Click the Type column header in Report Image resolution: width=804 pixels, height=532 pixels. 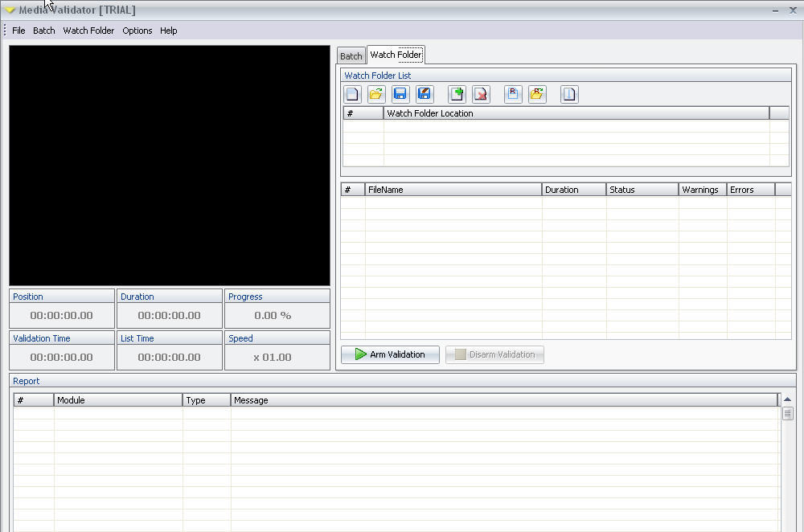(x=207, y=400)
